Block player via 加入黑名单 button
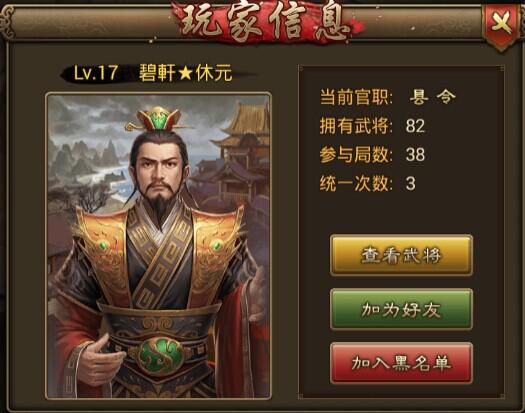This screenshot has height=413, width=525. click(401, 363)
